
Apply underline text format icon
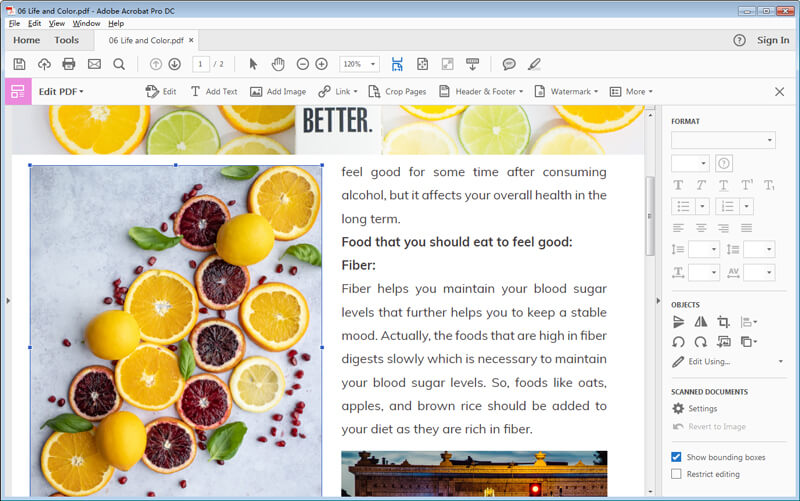723,185
